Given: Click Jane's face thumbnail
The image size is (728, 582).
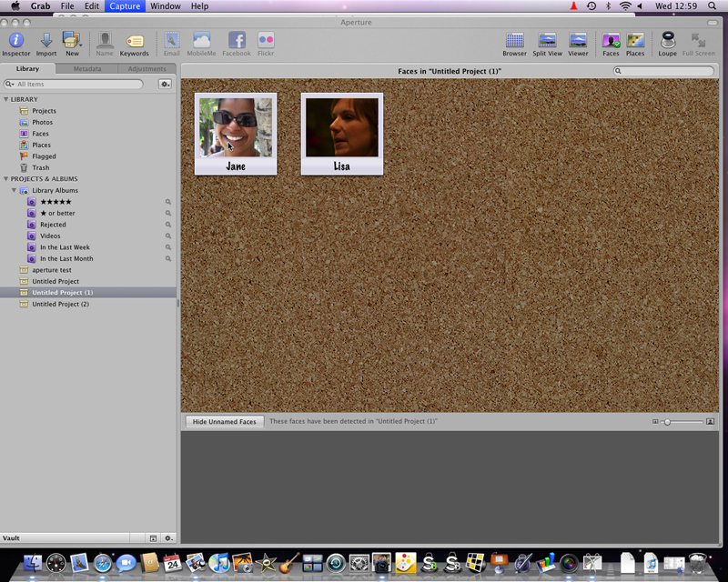Looking at the screenshot, I should click(x=236, y=127).
